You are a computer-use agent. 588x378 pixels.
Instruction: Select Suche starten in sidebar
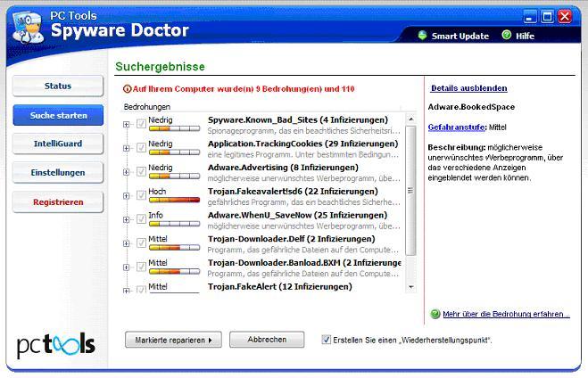tap(58, 115)
